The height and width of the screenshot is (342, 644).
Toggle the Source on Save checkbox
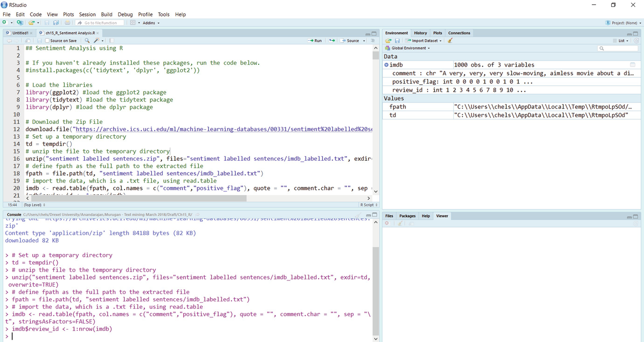click(x=47, y=41)
